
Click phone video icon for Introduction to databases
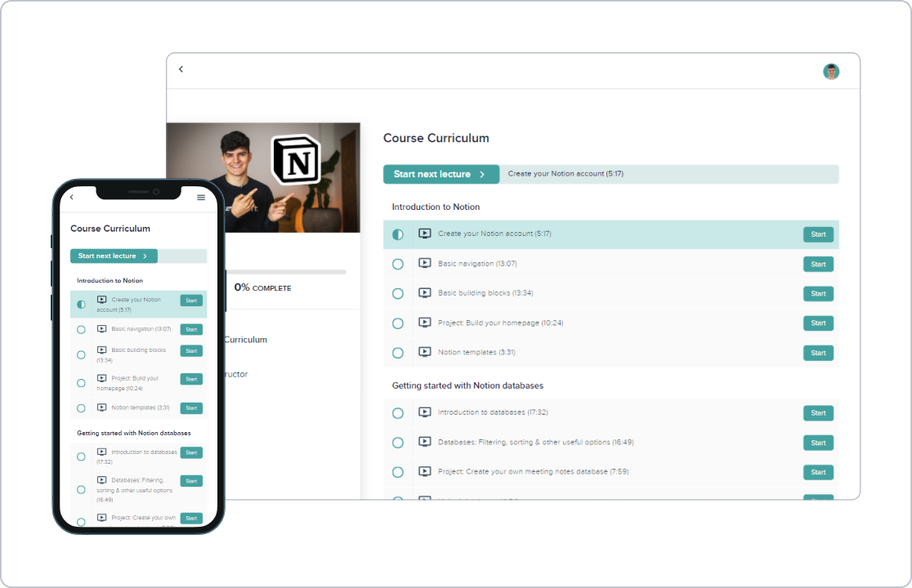(102, 452)
